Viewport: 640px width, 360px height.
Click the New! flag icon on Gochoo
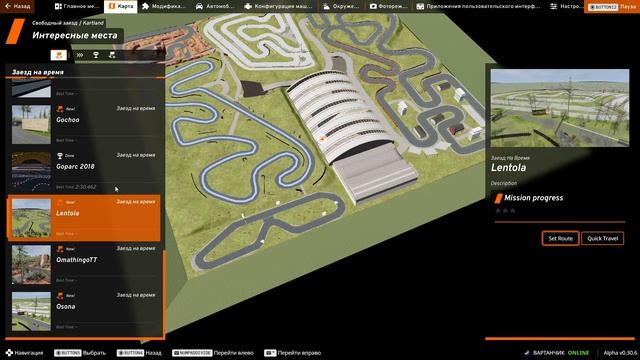coord(60,109)
